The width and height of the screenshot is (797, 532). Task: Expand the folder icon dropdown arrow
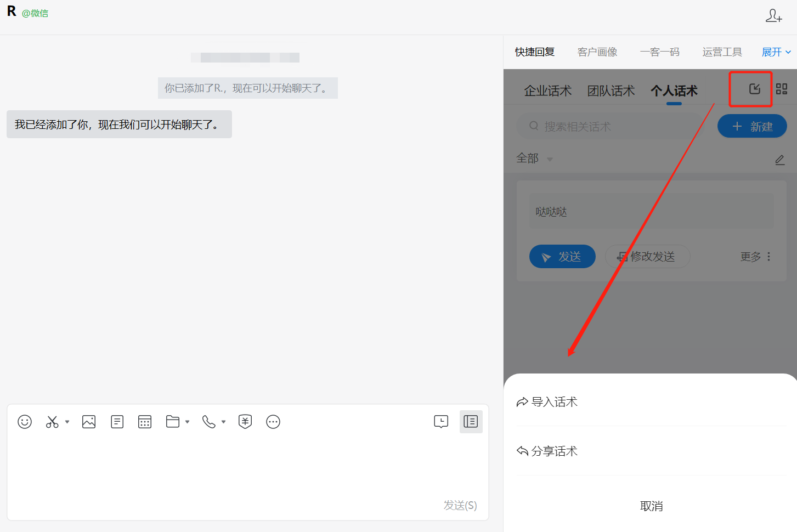(188, 422)
